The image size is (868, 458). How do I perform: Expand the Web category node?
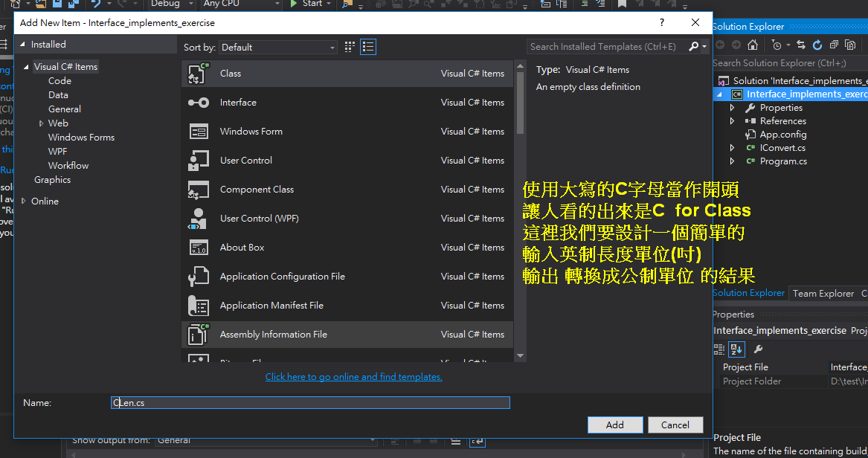point(42,123)
